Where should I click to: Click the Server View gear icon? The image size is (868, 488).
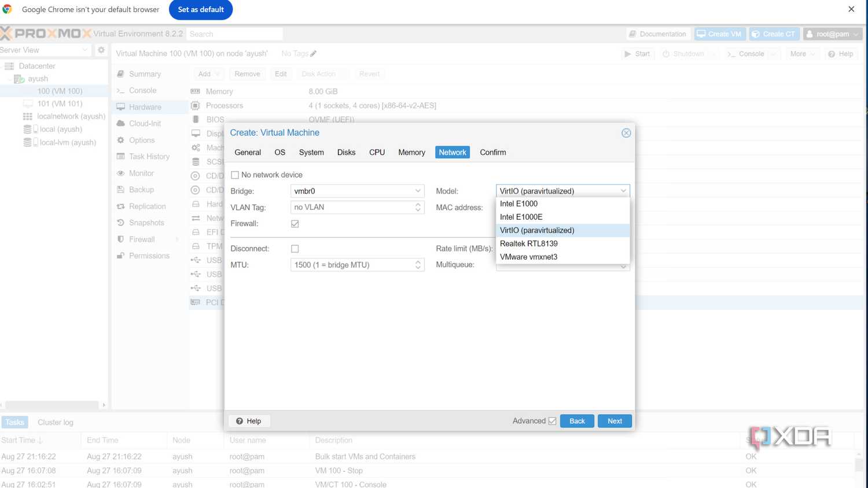pos(101,50)
